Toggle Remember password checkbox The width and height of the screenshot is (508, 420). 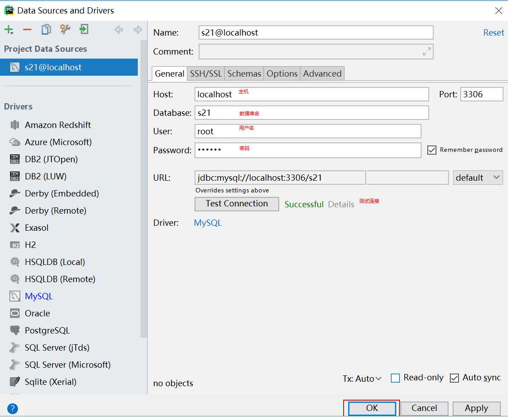(431, 150)
